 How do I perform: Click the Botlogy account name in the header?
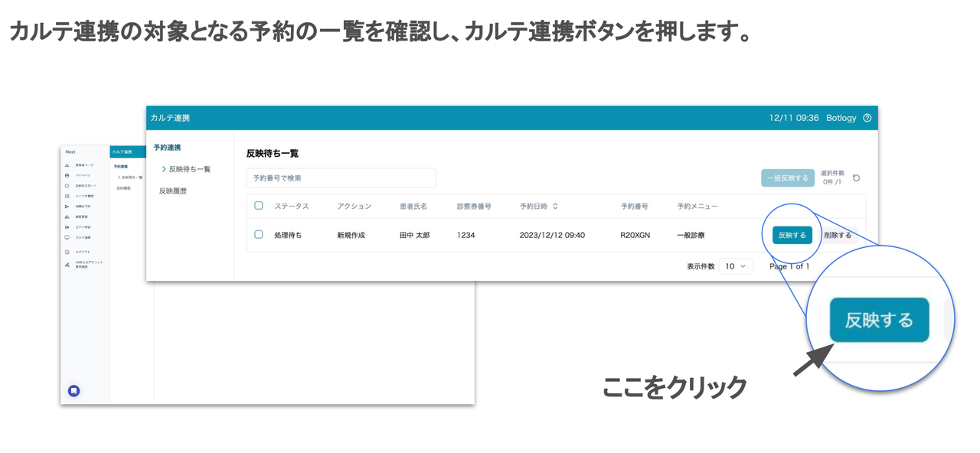[841, 118]
